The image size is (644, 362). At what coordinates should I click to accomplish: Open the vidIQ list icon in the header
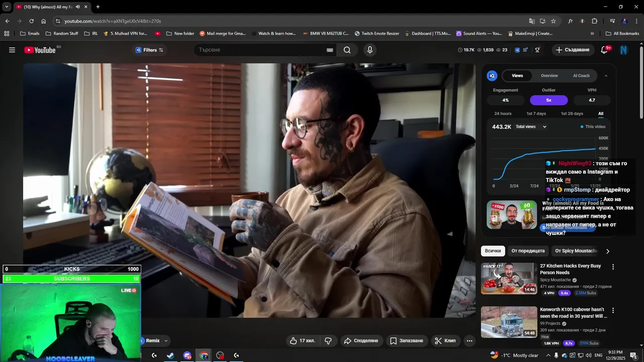coord(526,50)
